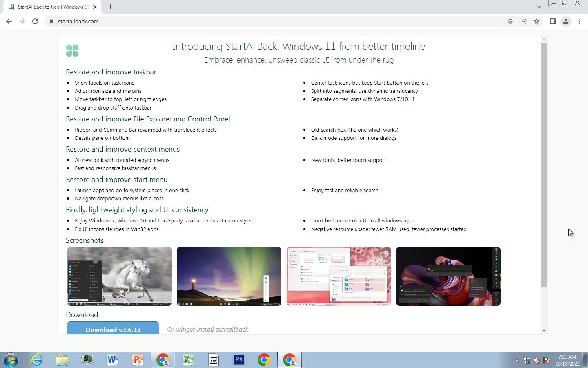Open the pink File Explorer screenshot thumbnail
Viewport: 588px width, 368px height.
pyautogui.click(x=339, y=276)
